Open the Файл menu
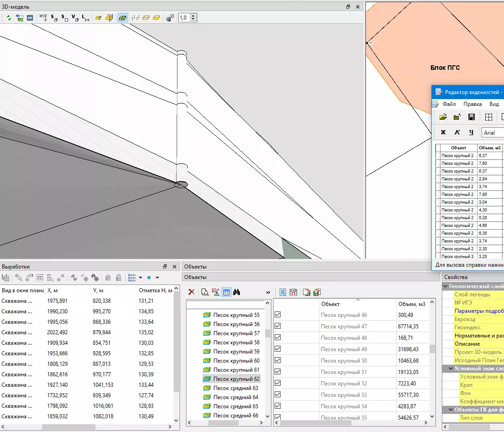Viewport: 504px width, 432px height. [449, 104]
